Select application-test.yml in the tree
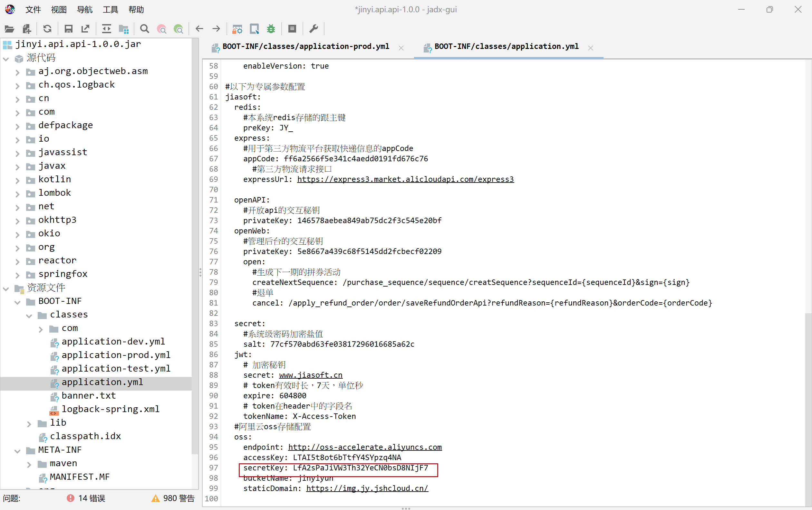 [116, 369]
